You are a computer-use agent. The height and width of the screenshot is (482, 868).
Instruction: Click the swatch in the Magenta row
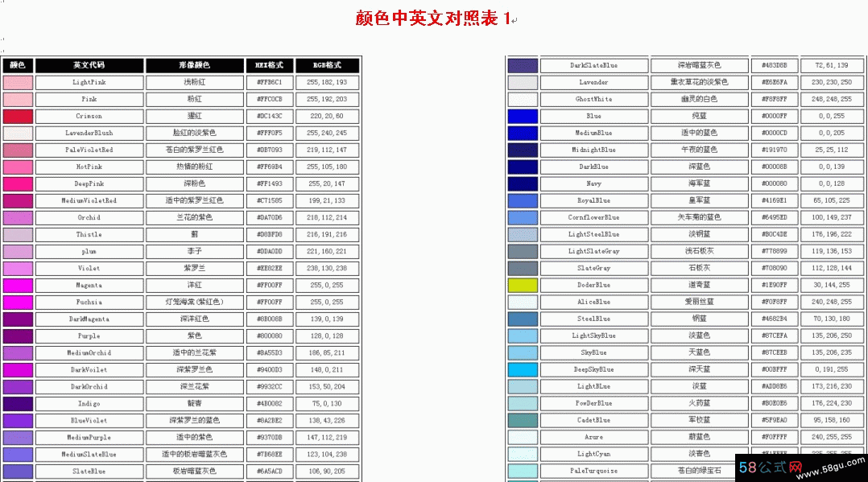(x=18, y=286)
